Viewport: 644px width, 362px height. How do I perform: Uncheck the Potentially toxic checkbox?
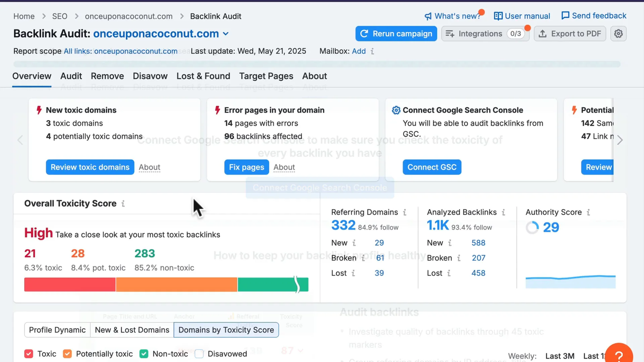point(67,354)
